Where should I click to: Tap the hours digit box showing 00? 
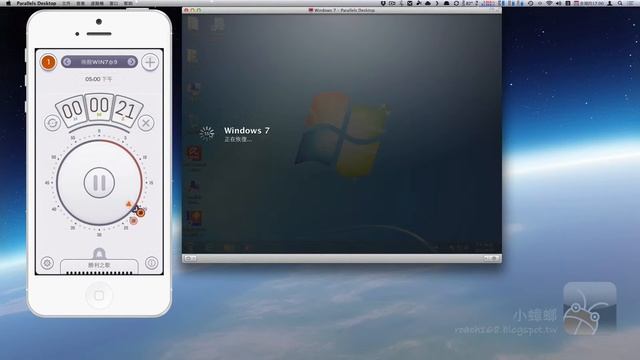coord(72,110)
